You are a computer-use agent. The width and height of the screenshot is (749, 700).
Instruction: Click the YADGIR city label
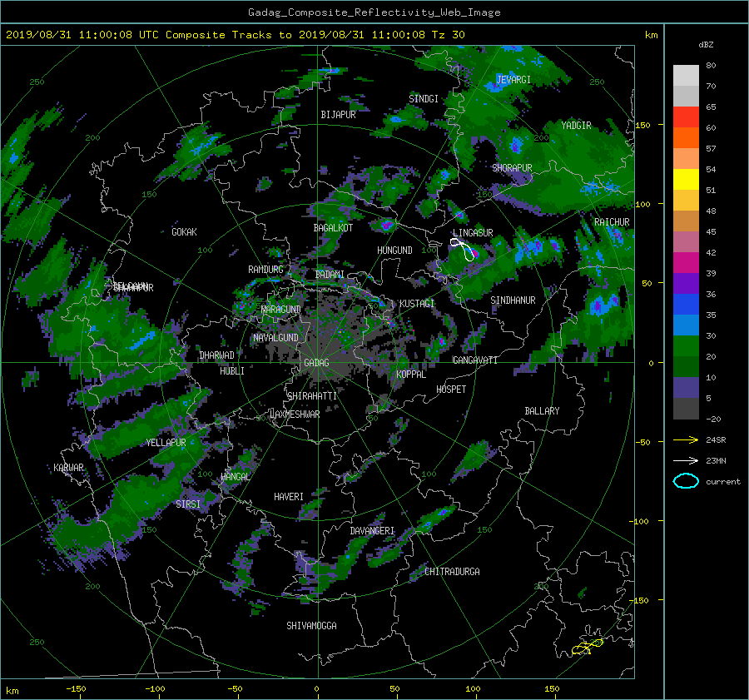click(576, 125)
